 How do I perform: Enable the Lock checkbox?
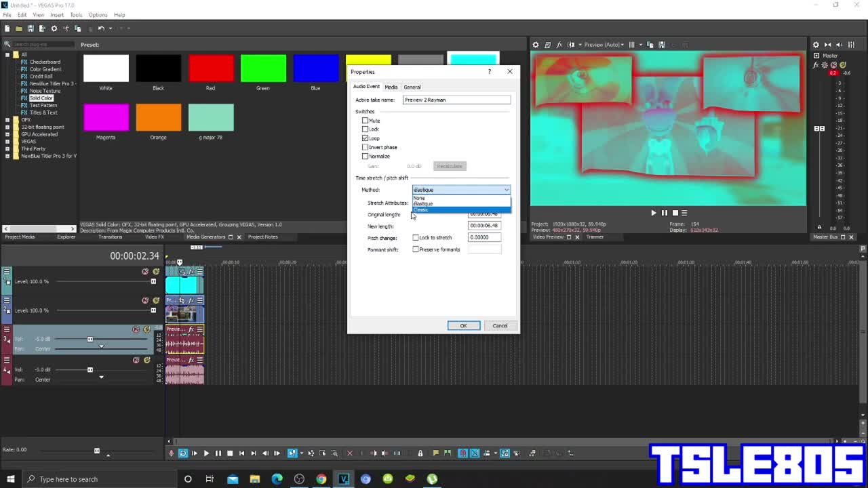click(x=365, y=129)
